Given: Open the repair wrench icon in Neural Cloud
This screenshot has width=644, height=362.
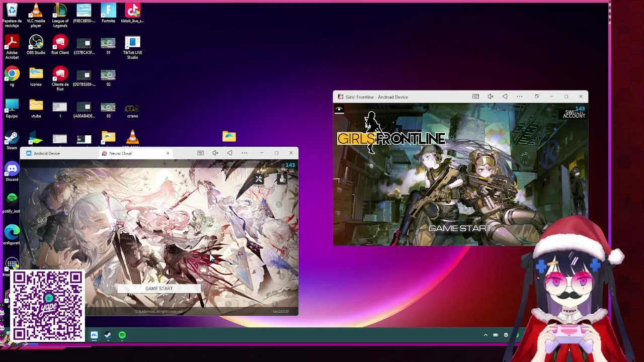Looking at the screenshot, I should pos(259,178).
